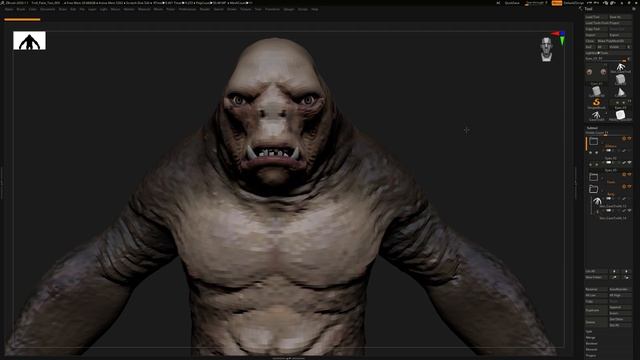
Task: Expand the Merge section
Action: [591, 338]
